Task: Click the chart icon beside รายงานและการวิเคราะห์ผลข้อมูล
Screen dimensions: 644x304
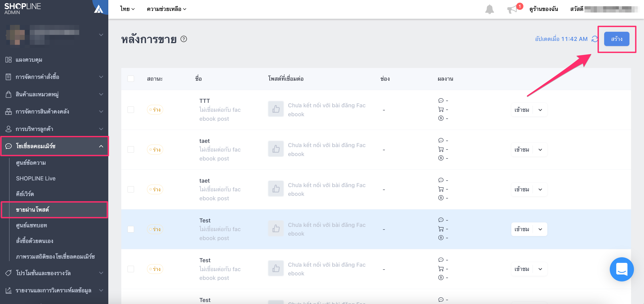Action: tap(9, 290)
